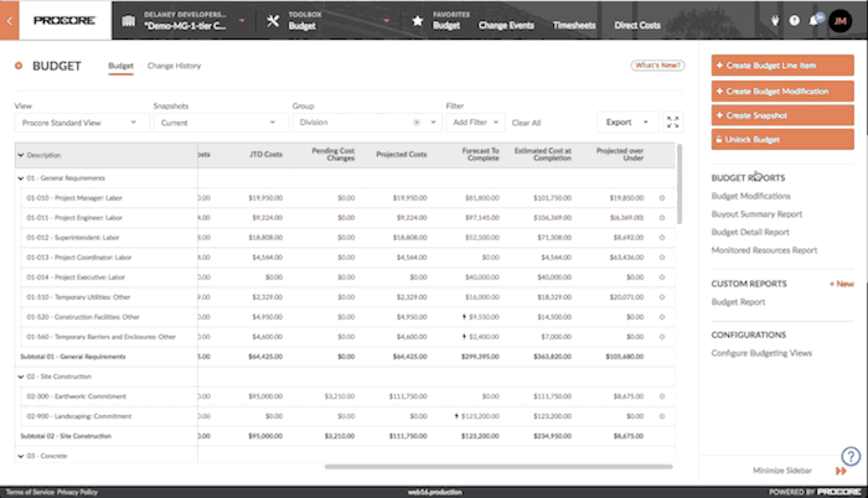Click circle icon on Project Manager: Labor row
This screenshot has height=498, width=868.
pos(662,198)
